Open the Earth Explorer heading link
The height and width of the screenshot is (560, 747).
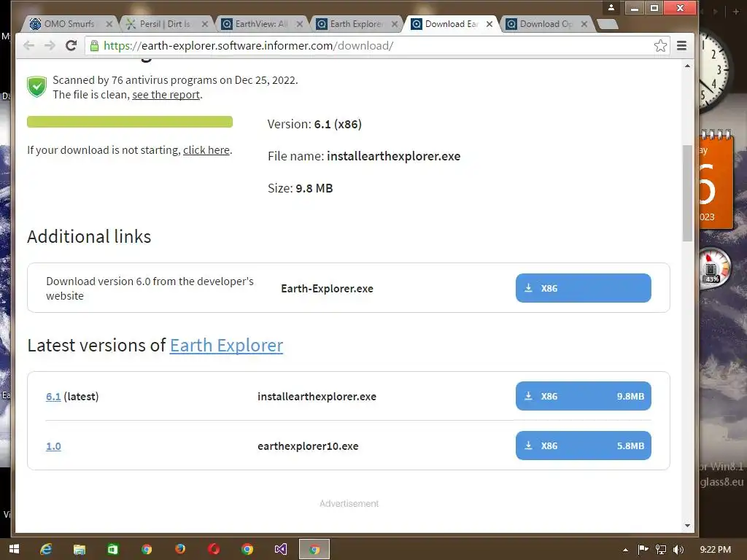pyautogui.click(x=226, y=345)
